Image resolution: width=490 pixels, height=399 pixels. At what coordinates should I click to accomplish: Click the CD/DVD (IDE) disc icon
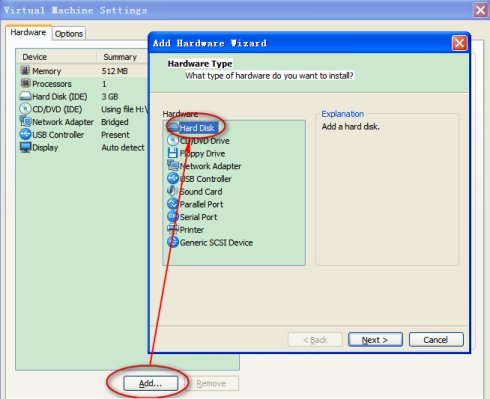click(25, 109)
